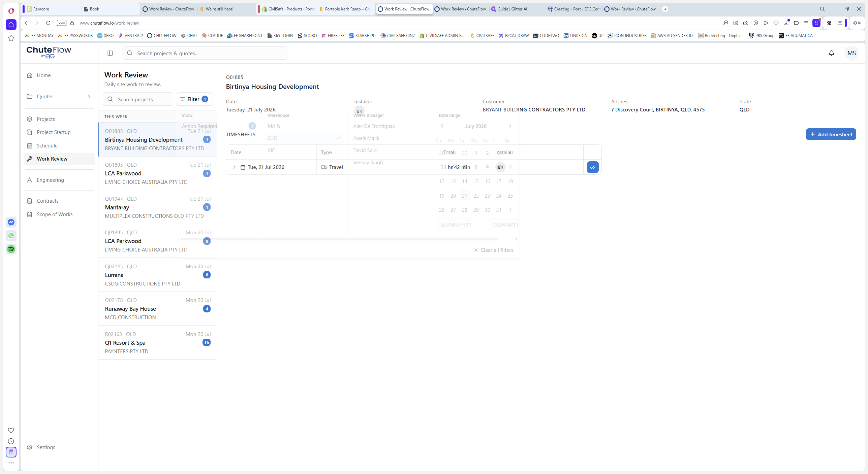Open XERO bookmark

(105, 36)
